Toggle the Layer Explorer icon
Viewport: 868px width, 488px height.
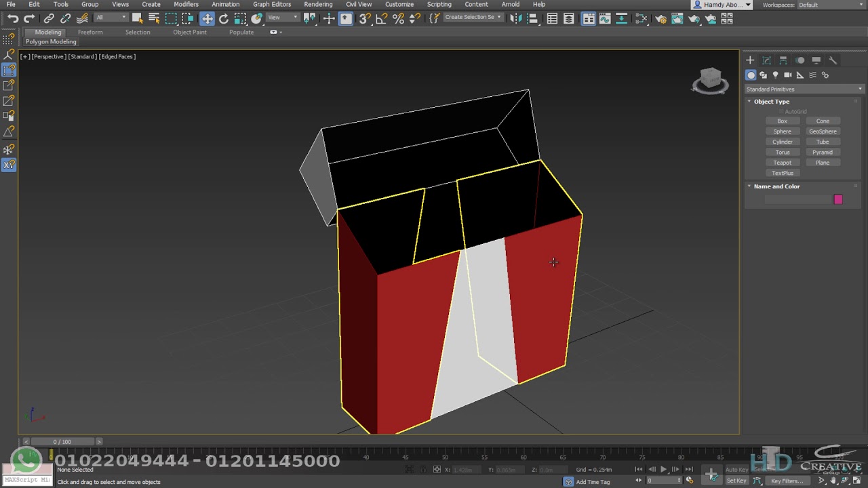(x=569, y=19)
